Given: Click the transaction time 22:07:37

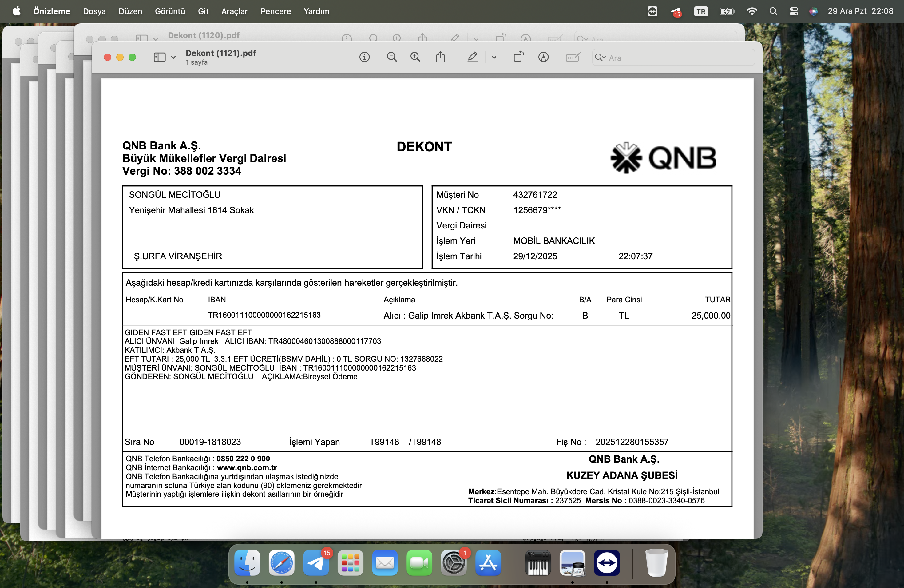Looking at the screenshot, I should pyautogui.click(x=636, y=256).
